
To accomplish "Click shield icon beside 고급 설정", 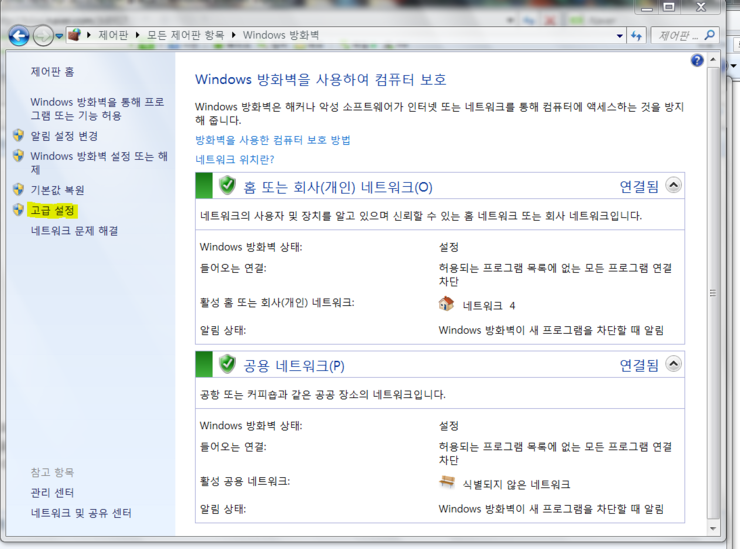I will (18, 210).
